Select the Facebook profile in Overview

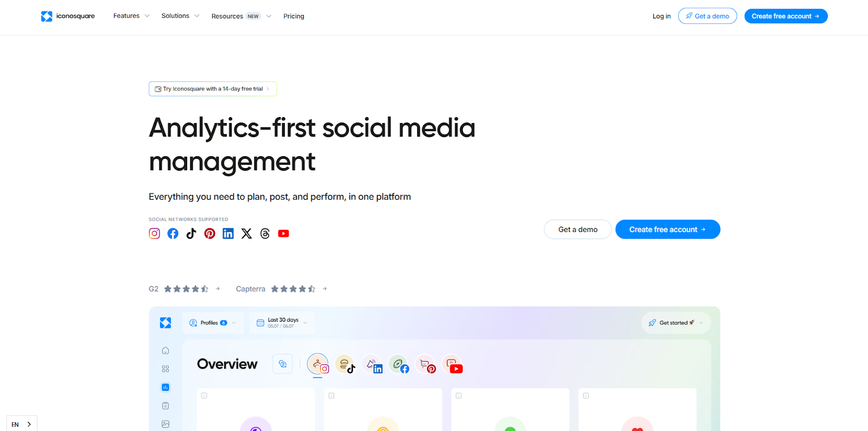point(399,364)
